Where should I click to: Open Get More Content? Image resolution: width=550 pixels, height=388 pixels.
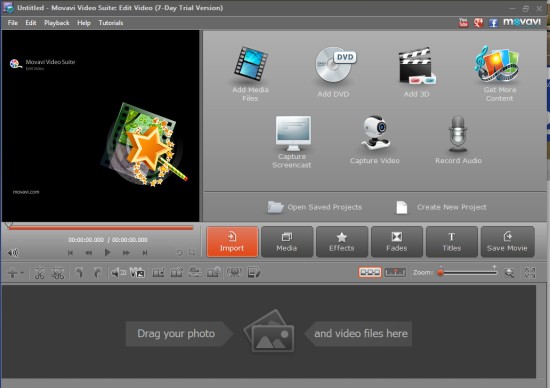coord(499,73)
